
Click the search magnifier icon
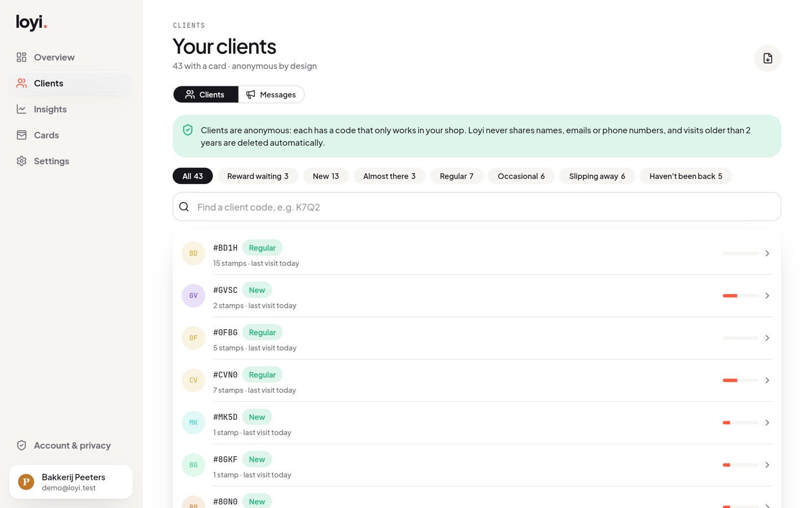point(184,207)
